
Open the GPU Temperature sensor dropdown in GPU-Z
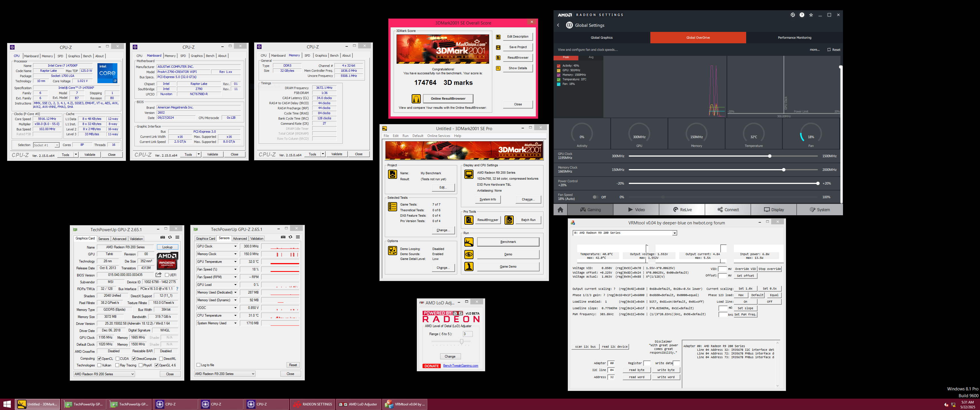coord(235,262)
